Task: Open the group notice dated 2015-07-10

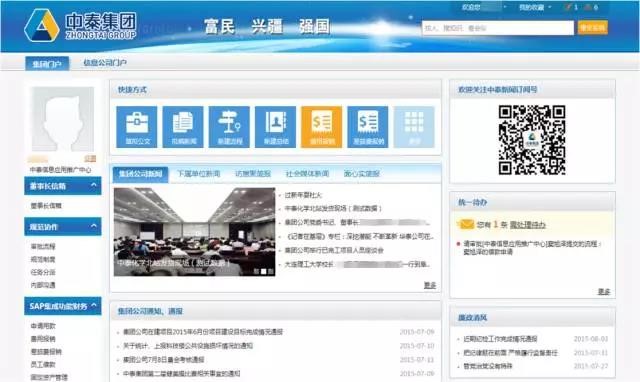Action: click(188, 346)
